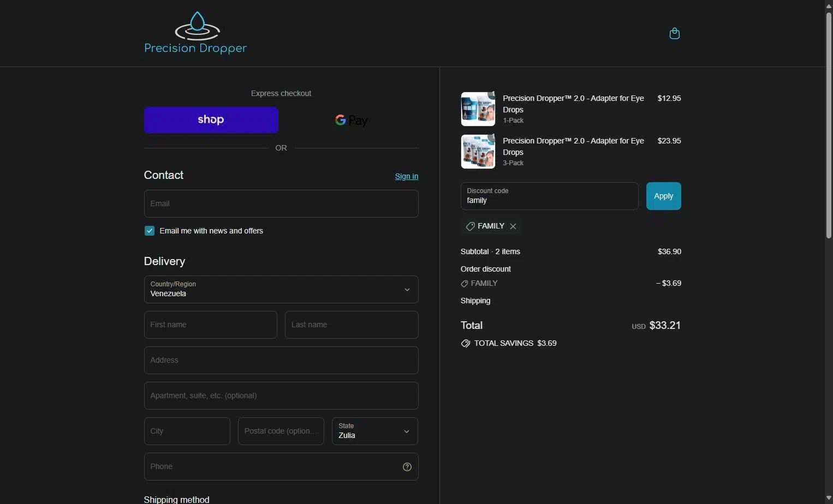Click the Total Savings tag icon

pyautogui.click(x=466, y=344)
